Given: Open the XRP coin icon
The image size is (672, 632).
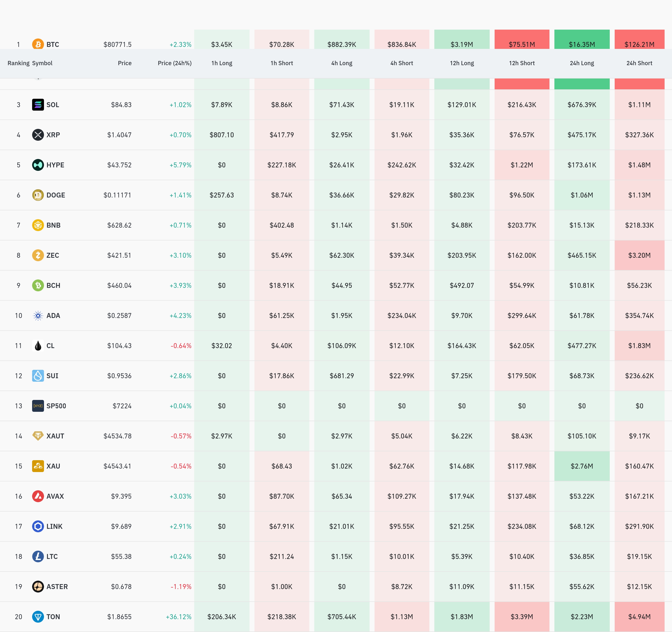Looking at the screenshot, I should click(38, 135).
